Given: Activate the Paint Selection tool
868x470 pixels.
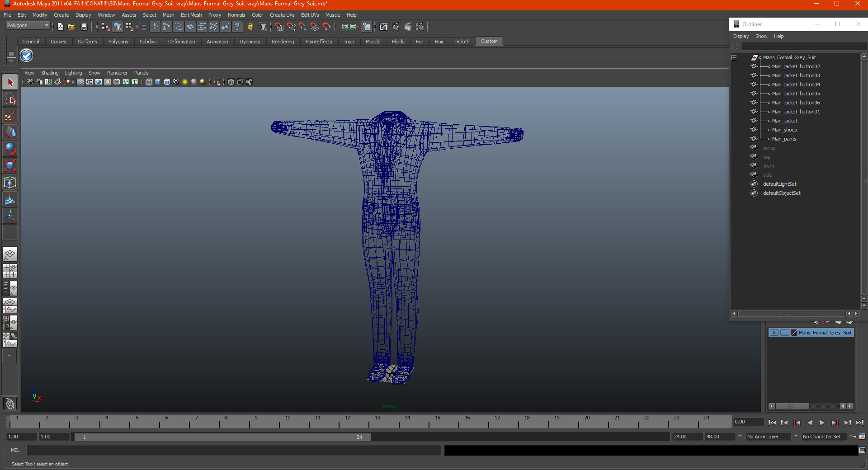Looking at the screenshot, I should [10, 116].
